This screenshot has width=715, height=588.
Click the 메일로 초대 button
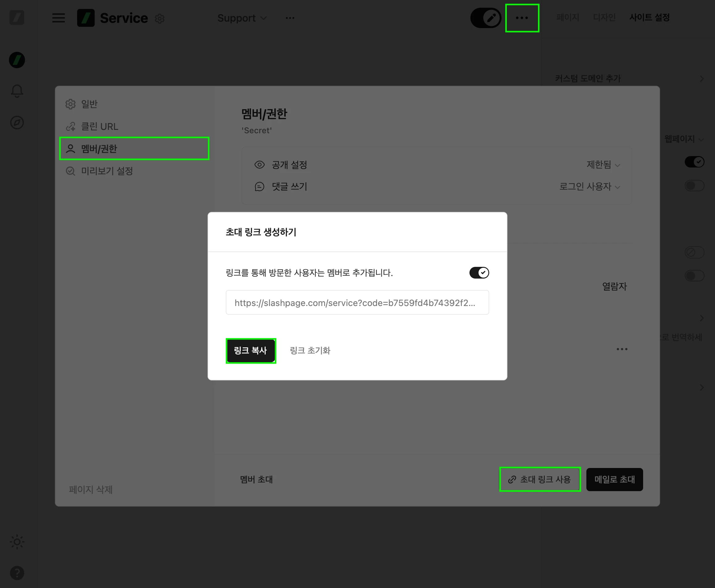point(614,480)
